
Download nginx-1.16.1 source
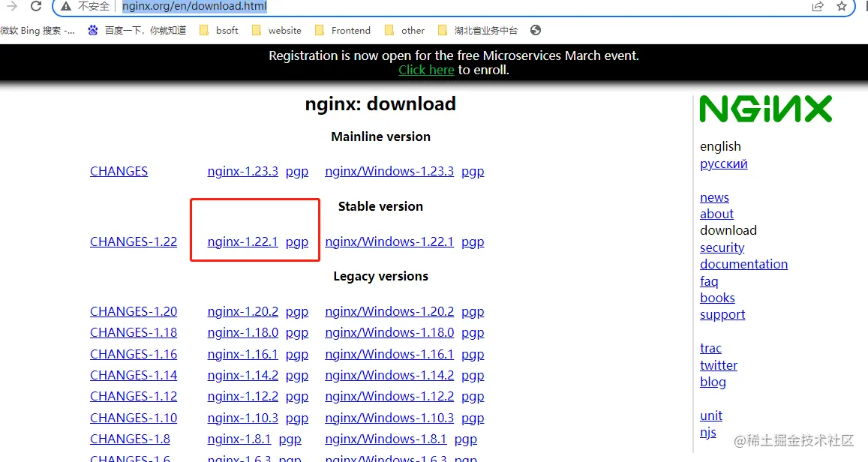[243, 354]
